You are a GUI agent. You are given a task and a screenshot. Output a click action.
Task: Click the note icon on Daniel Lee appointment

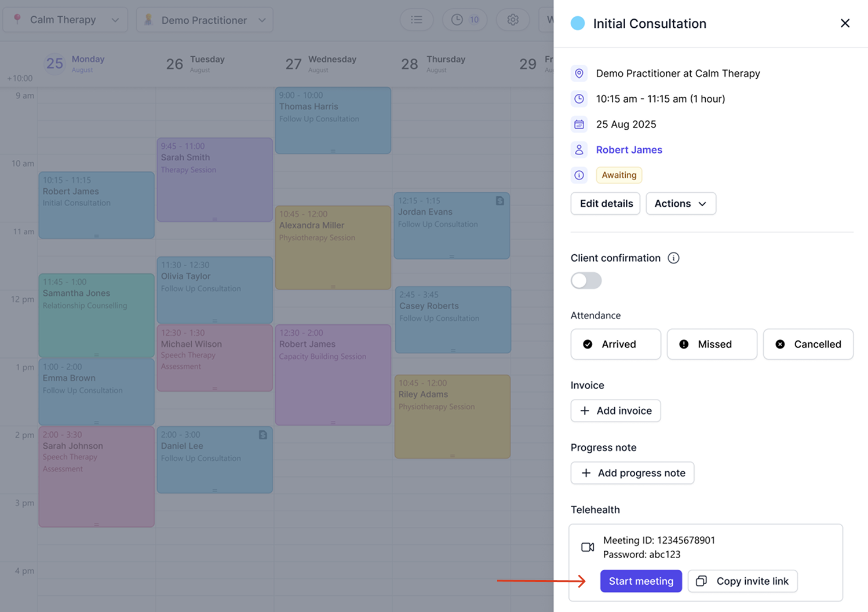click(263, 435)
